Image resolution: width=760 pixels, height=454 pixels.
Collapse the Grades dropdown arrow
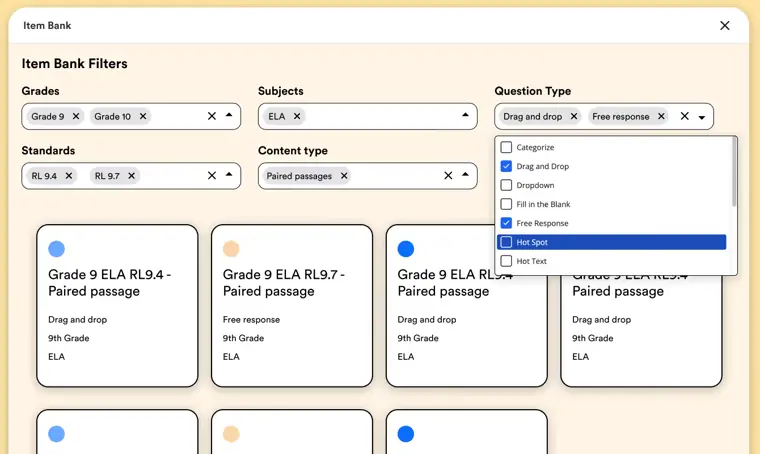pos(229,115)
